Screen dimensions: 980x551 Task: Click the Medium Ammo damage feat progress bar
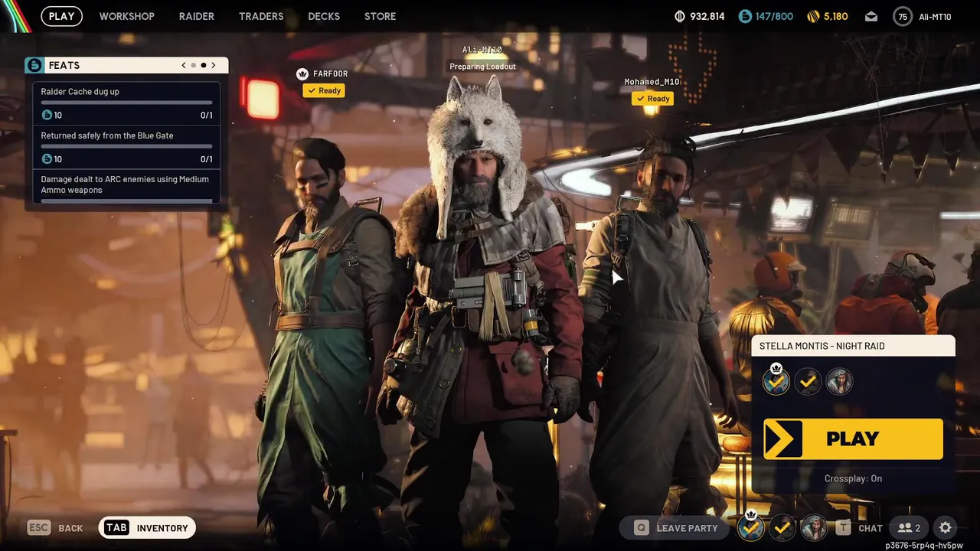coord(127,201)
